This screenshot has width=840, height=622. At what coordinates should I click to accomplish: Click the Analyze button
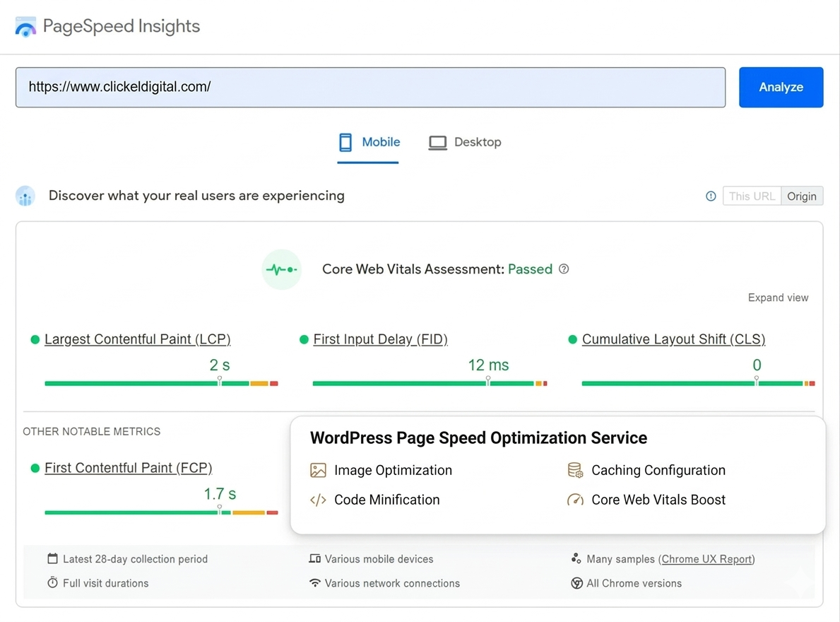[781, 88]
